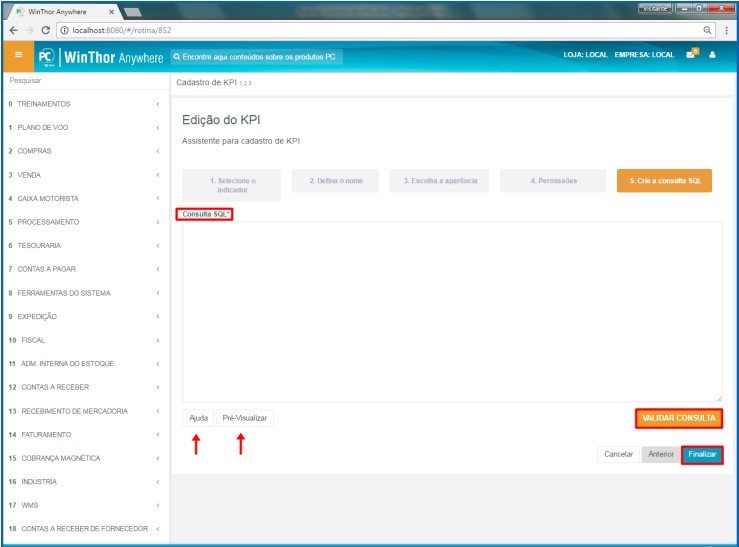Click the Ajuda button
The height and width of the screenshot is (547, 739).
point(198,418)
